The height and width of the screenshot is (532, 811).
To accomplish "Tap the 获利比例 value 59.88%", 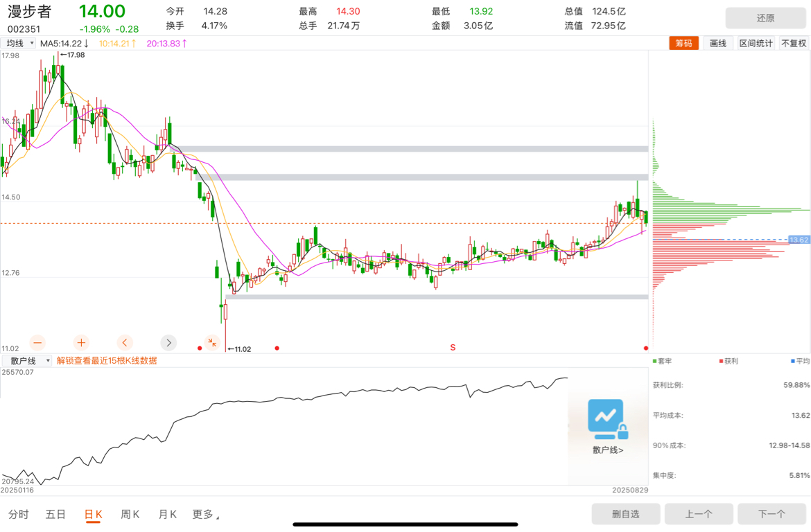I will tap(796, 385).
